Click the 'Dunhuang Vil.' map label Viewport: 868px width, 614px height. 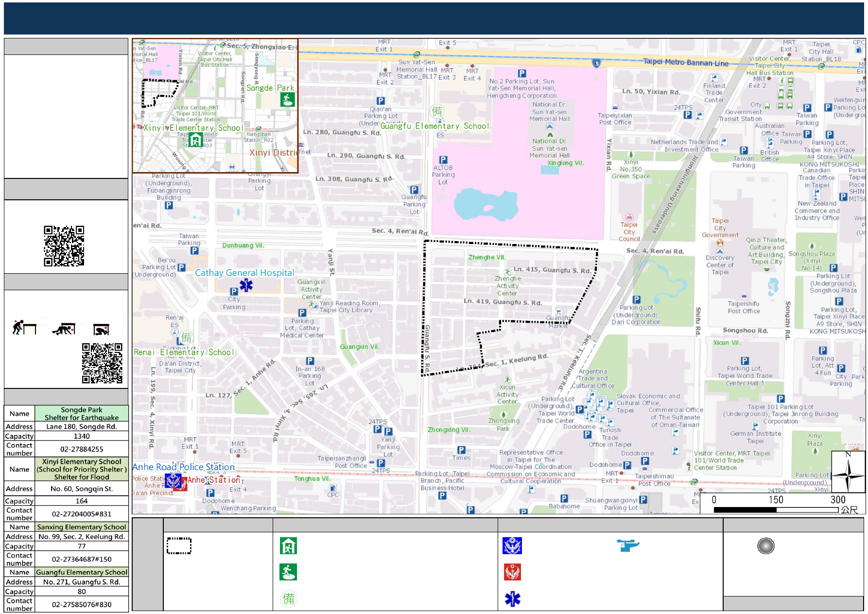tap(243, 246)
